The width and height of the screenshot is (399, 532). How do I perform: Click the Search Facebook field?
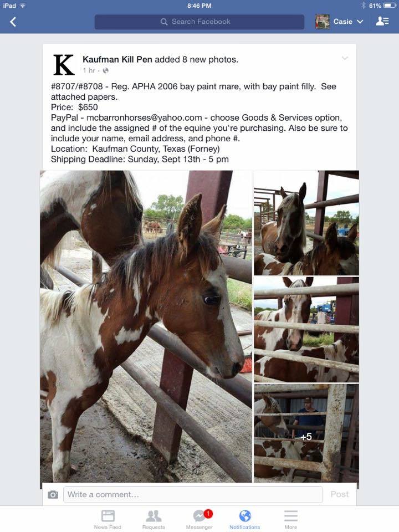pyautogui.click(x=199, y=22)
